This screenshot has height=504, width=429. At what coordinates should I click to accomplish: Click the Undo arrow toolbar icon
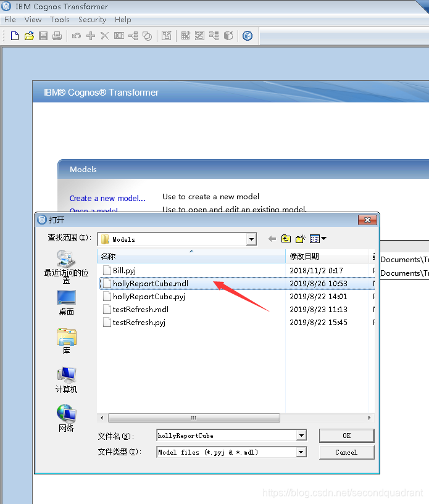77,36
